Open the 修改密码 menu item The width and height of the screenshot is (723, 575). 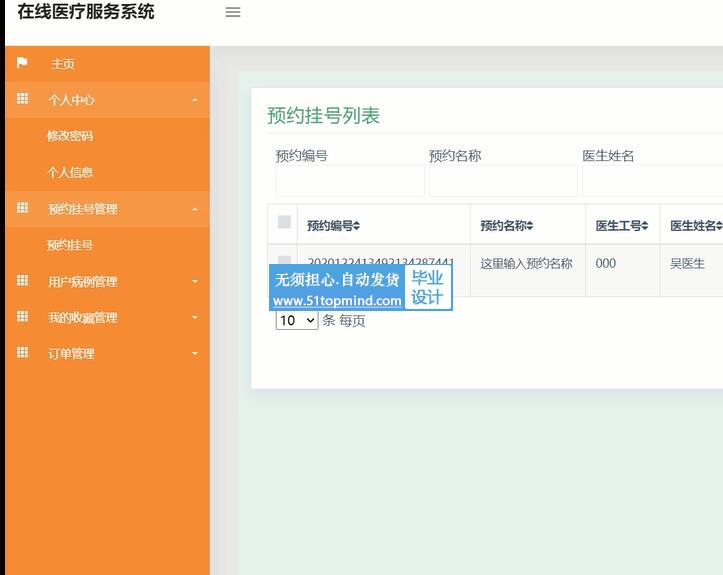pyautogui.click(x=70, y=136)
